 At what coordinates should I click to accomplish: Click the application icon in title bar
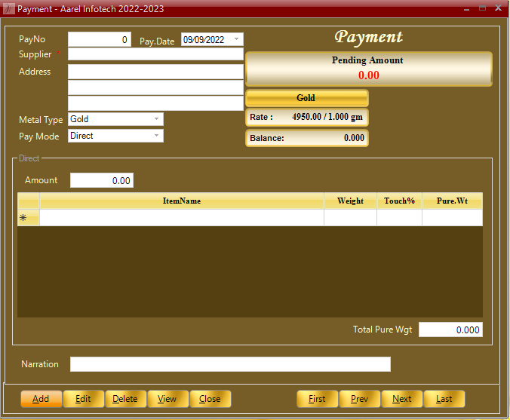point(8,8)
